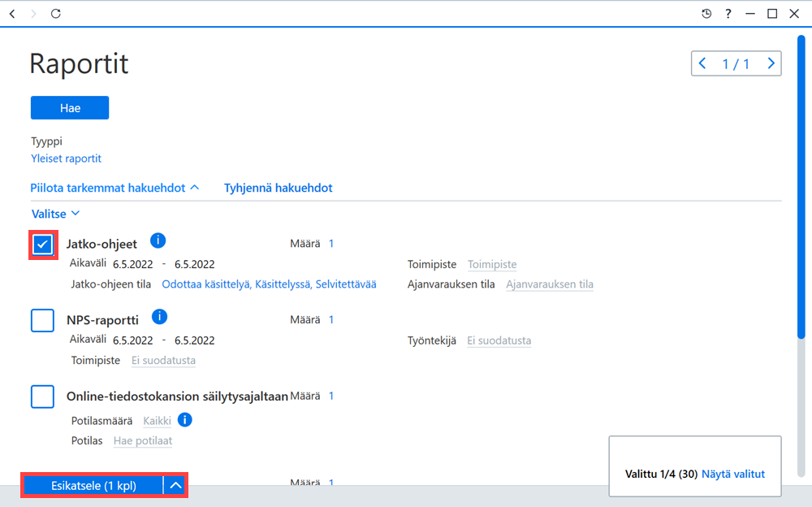
Task: Check the NPS-raportti checkbox
Action: 42,320
